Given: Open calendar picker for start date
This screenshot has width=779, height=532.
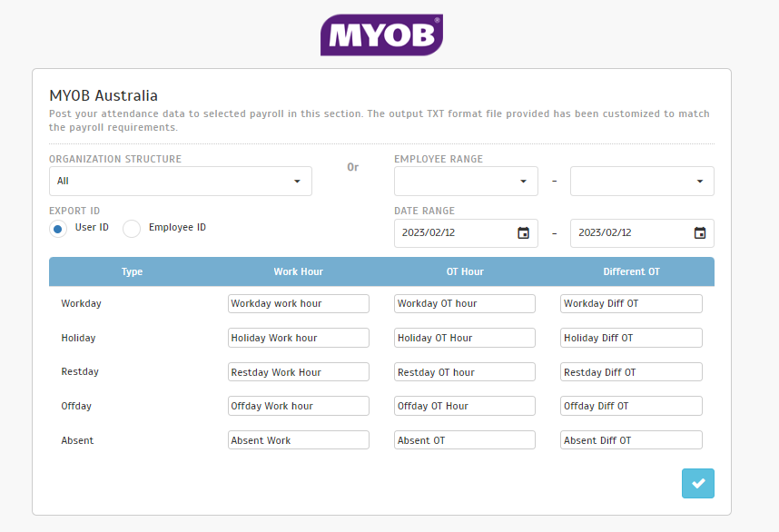Looking at the screenshot, I should pyautogui.click(x=523, y=233).
